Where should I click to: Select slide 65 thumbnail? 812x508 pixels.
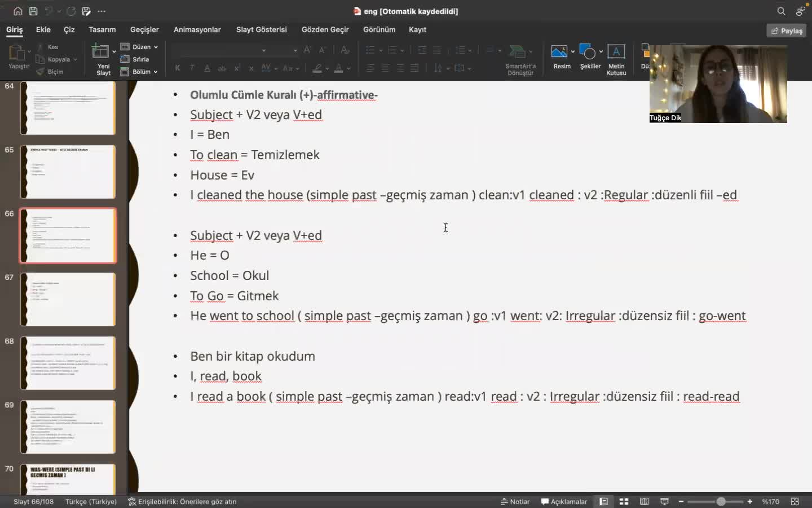[68, 172]
